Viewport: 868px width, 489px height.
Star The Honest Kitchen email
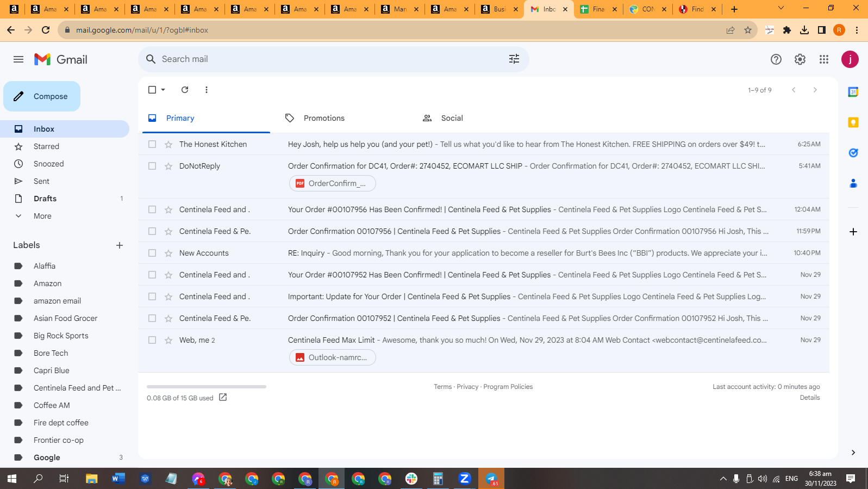(x=168, y=144)
